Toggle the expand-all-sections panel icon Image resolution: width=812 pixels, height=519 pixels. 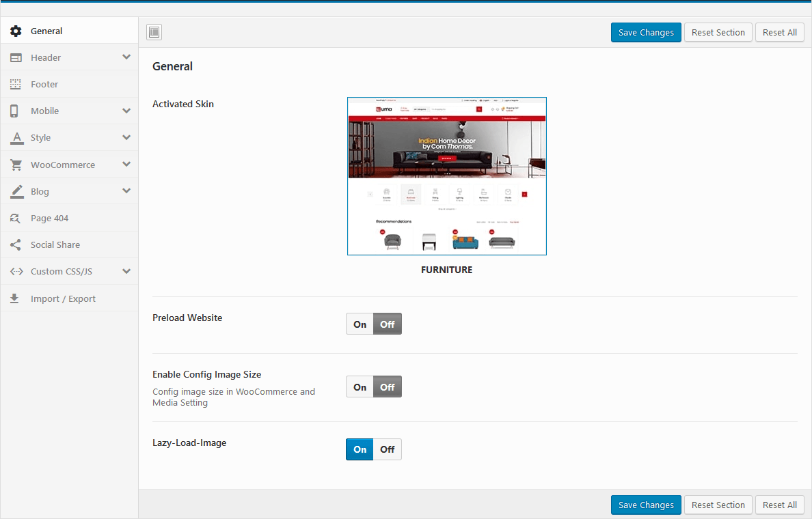tap(154, 32)
